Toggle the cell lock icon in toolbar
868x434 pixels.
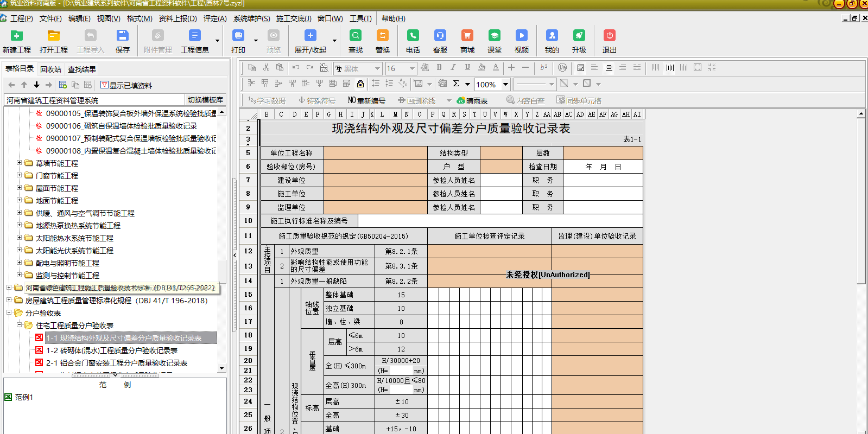360,84
